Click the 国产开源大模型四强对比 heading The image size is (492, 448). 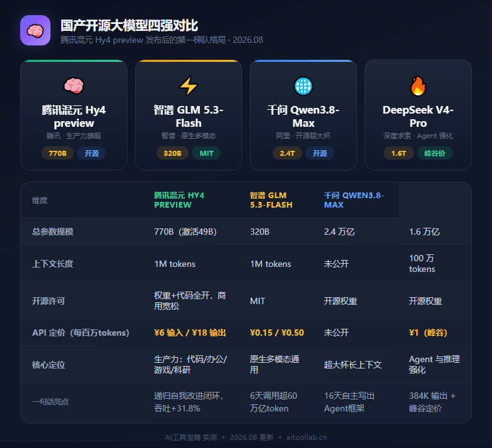point(129,25)
